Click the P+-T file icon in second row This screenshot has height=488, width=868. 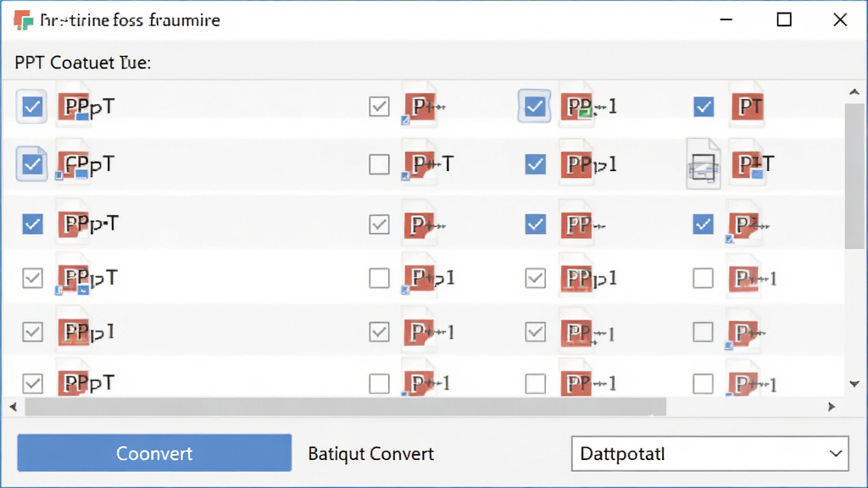point(419,164)
